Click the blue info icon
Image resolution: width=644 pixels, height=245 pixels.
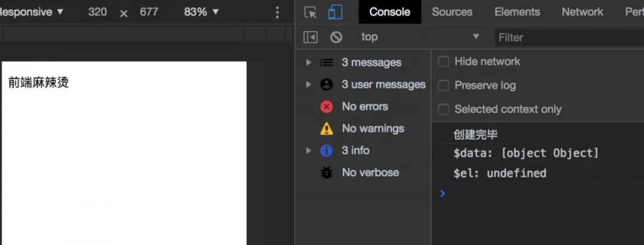click(x=326, y=151)
